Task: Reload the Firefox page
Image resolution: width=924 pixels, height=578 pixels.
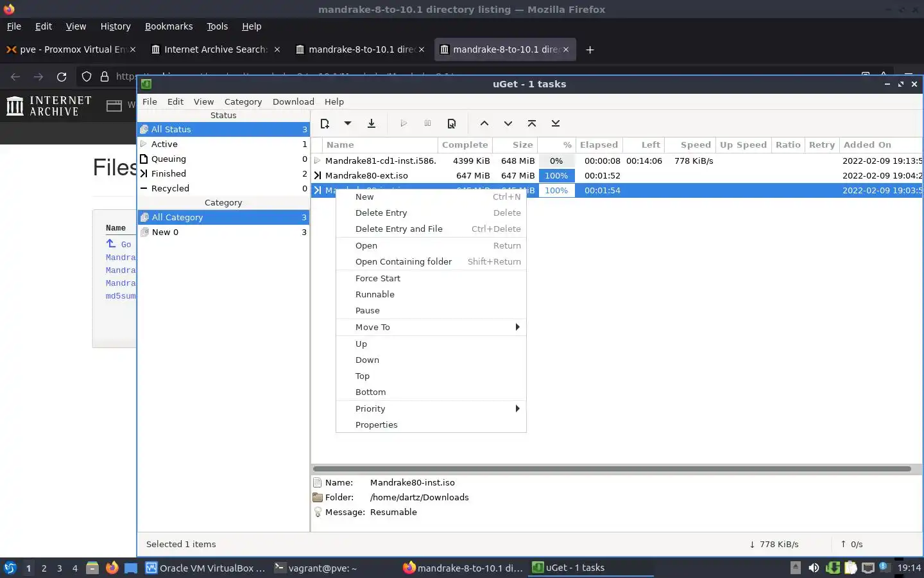Action: pyautogui.click(x=62, y=76)
